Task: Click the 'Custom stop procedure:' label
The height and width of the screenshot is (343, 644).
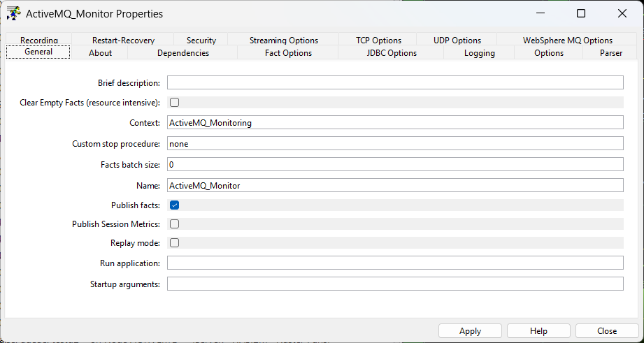Action: pos(116,144)
